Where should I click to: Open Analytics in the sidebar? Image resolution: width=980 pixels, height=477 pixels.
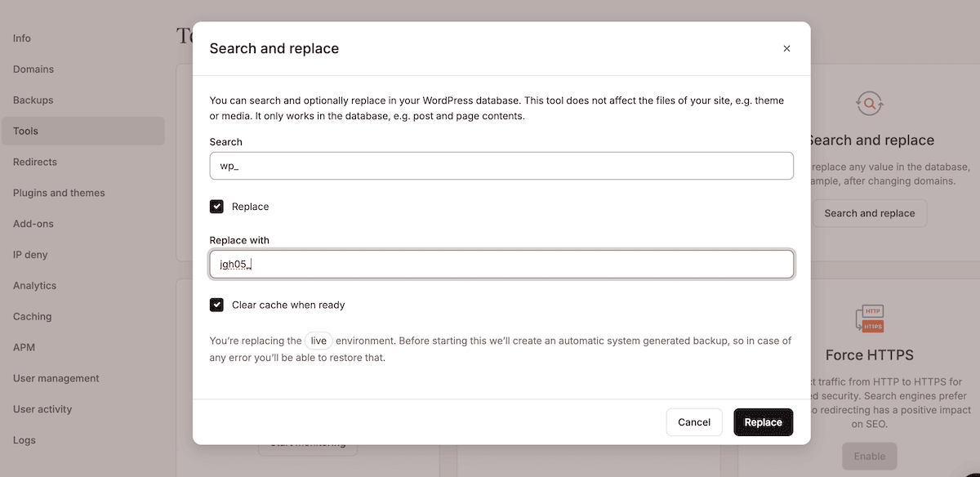35,286
